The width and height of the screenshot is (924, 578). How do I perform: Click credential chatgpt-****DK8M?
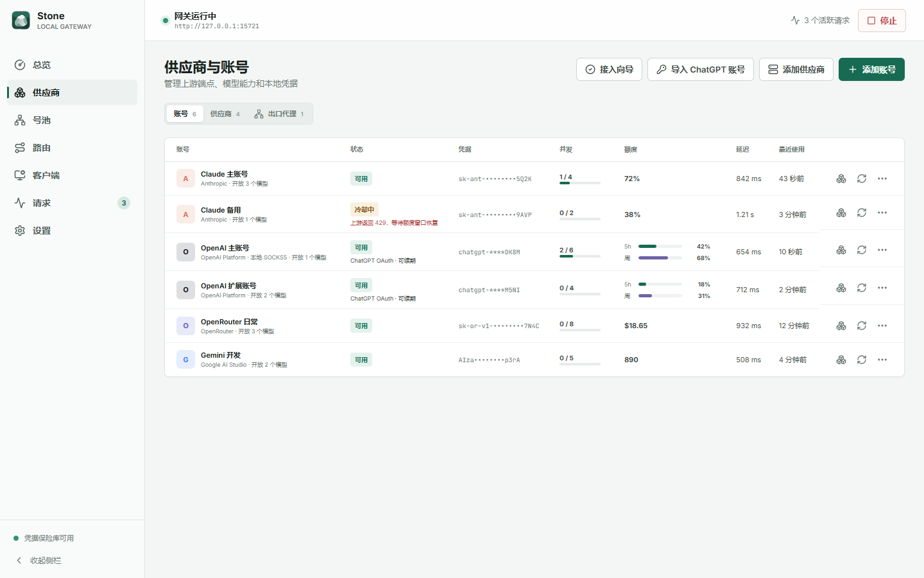pos(489,252)
